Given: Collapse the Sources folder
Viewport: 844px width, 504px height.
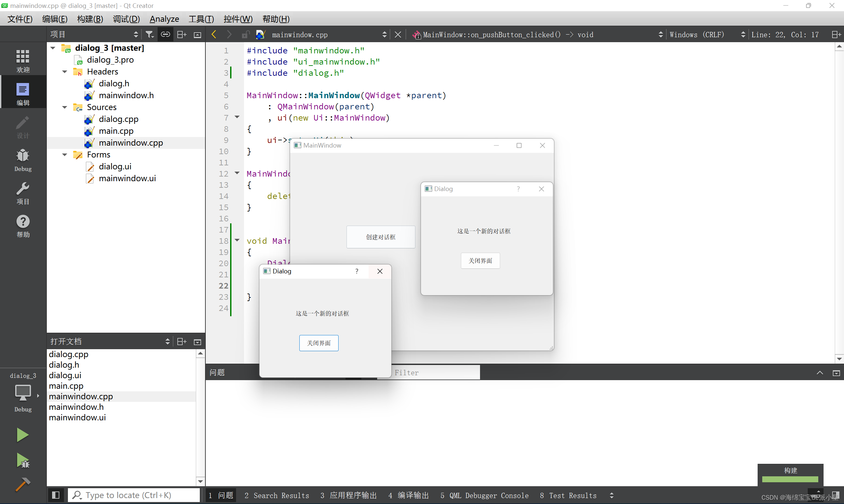Looking at the screenshot, I should pos(65,107).
